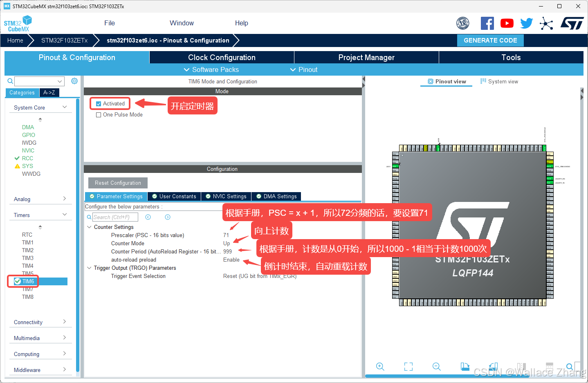This screenshot has width=588, height=383.
Task: Open the Window menu
Action: [182, 23]
